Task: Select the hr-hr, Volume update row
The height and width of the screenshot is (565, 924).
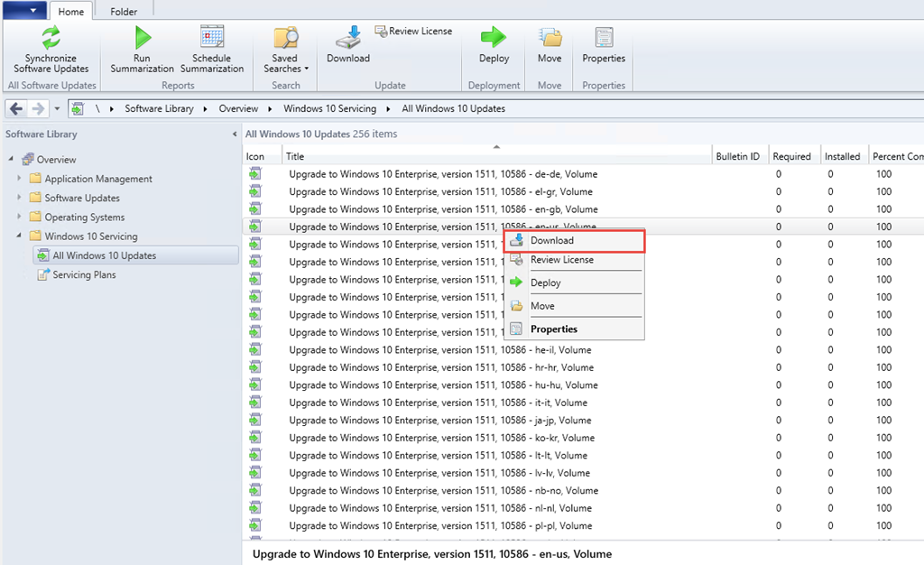Action: click(x=583, y=367)
